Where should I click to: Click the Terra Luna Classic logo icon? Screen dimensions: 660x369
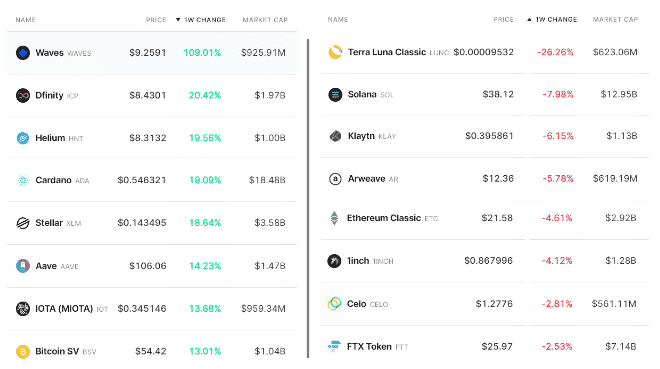point(335,52)
